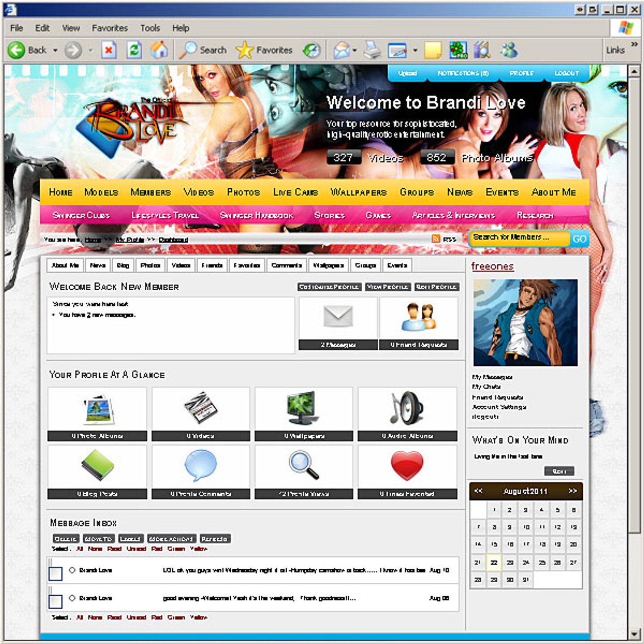Image resolution: width=644 pixels, height=644 pixels.
Task: Click the printer icon in toolbar
Action: (372, 50)
